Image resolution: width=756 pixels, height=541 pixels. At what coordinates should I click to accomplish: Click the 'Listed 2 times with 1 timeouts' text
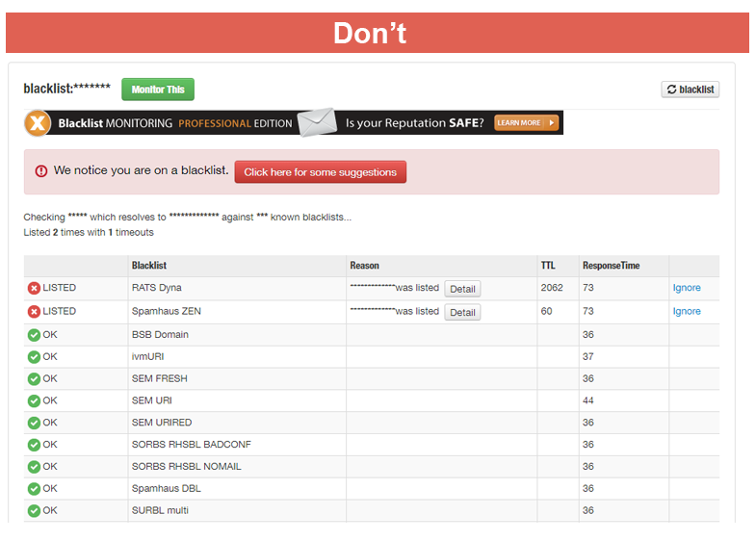[x=89, y=232]
